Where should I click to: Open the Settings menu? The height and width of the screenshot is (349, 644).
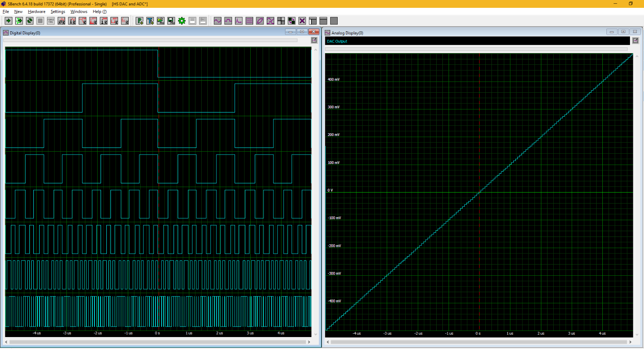[x=58, y=12]
